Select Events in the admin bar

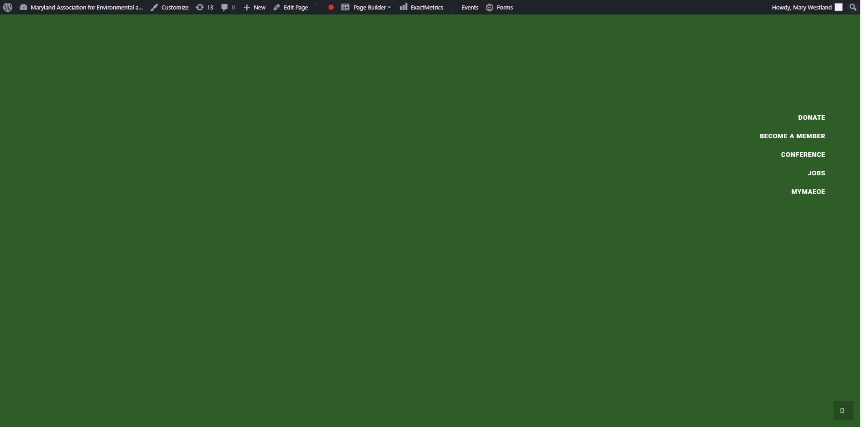pyautogui.click(x=470, y=7)
